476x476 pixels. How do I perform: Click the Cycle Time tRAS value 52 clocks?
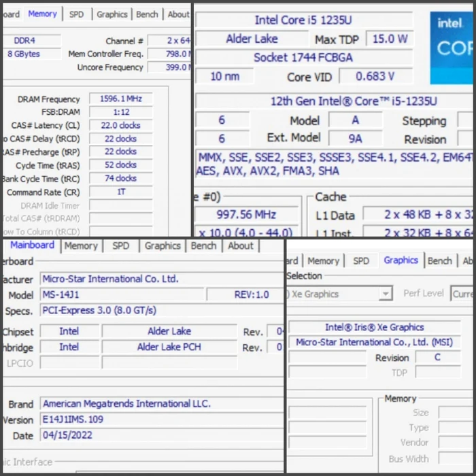121,165
